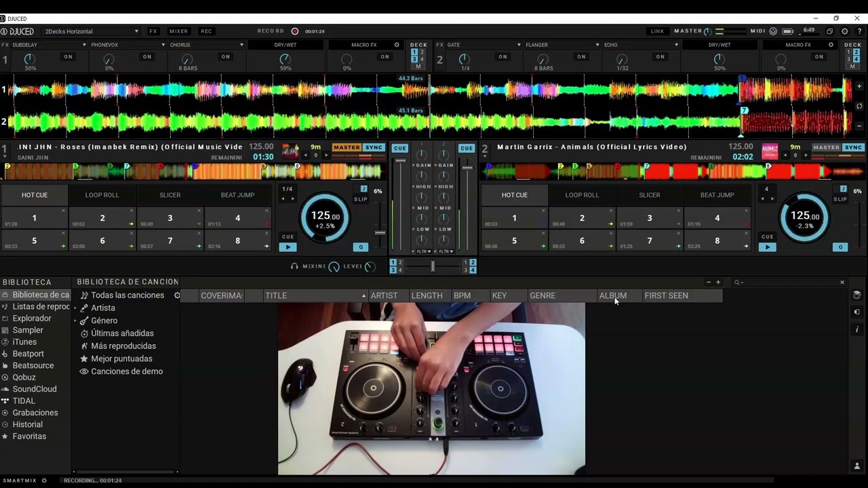Click the Q quantize button on deck 2
The width and height of the screenshot is (868, 488).
pyautogui.click(x=841, y=247)
